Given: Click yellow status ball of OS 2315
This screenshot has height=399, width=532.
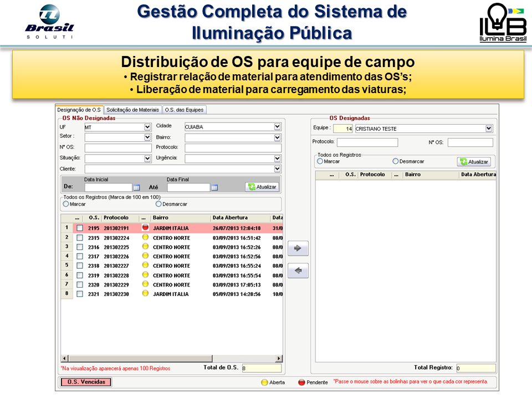Looking at the screenshot, I should click(146, 237).
